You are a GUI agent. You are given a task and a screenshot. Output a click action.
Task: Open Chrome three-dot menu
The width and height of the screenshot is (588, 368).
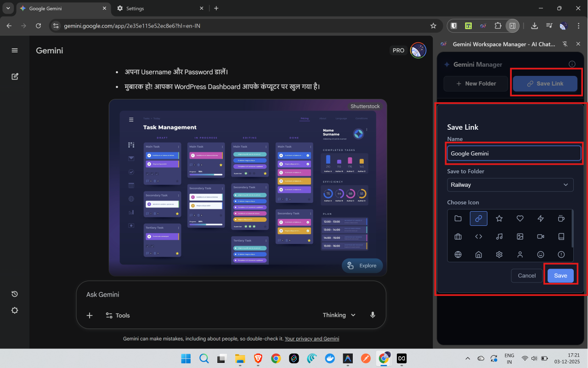[578, 26]
